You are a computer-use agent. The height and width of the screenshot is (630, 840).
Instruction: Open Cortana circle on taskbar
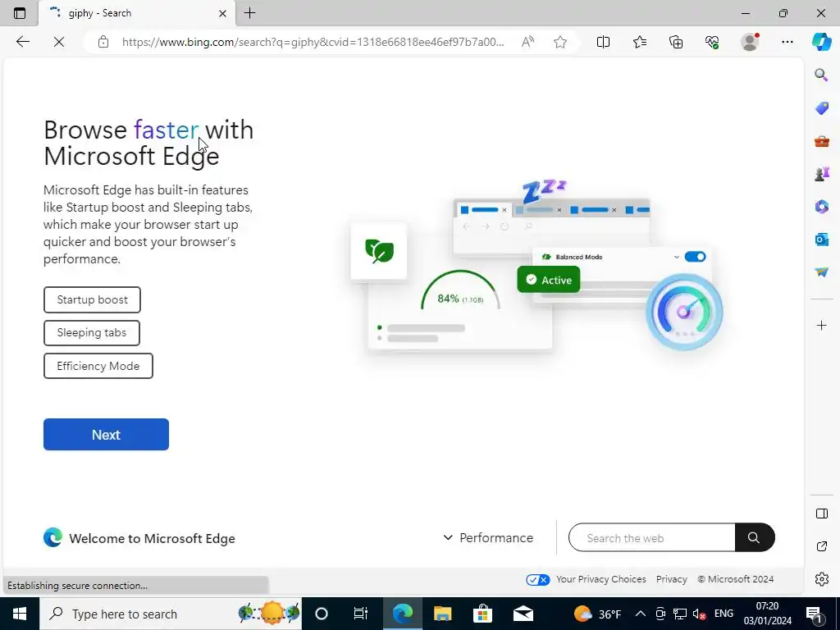(322, 614)
